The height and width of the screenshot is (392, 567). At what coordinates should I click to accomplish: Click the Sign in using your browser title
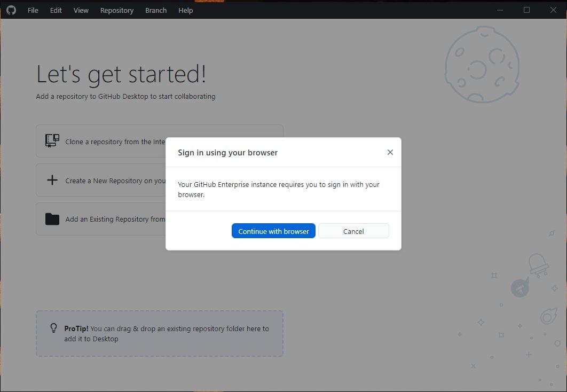[x=227, y=153]
